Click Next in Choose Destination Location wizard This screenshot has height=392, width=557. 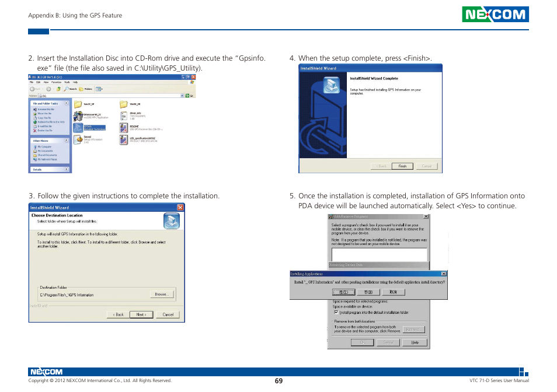click(141, 314)
